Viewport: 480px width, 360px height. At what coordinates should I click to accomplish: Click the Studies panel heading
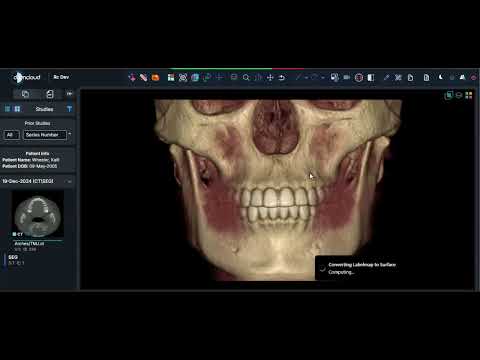[44, 109]
